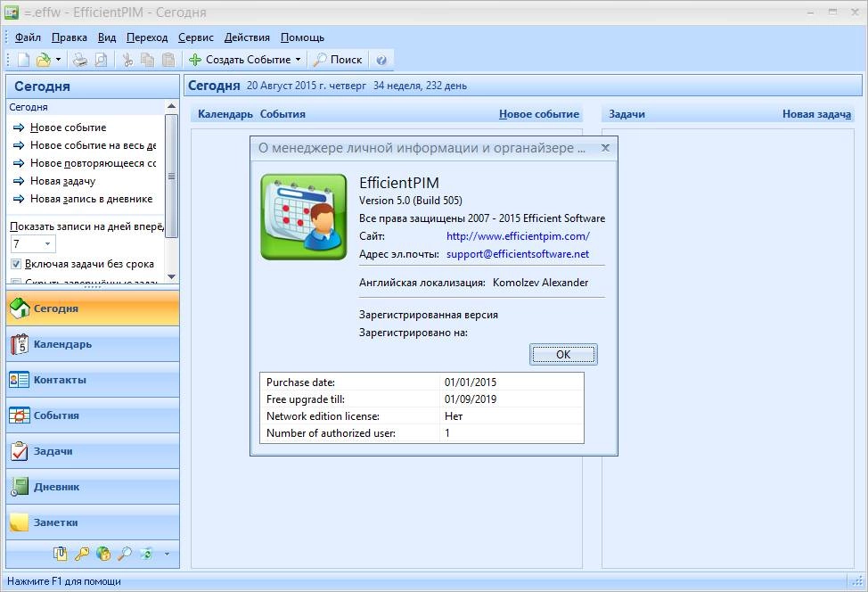
Task: Click Новое повторяющееся событие link
Action: coord(93,163)
